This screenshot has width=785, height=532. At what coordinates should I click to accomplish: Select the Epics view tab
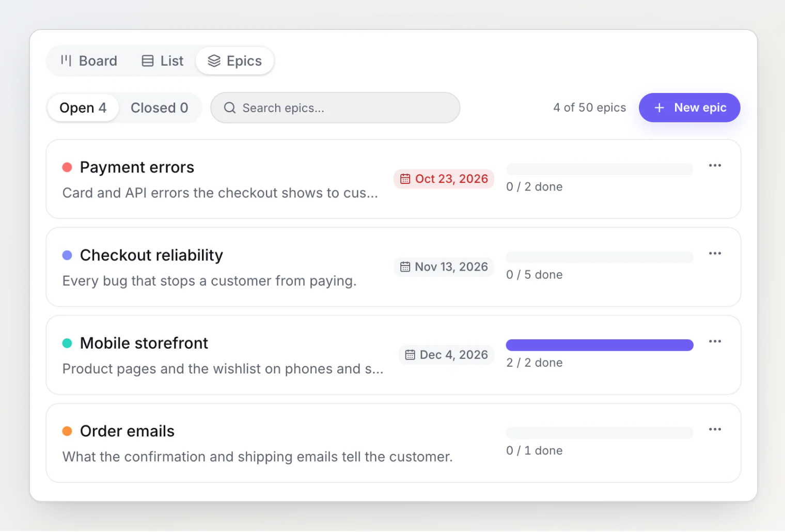coord(235,61)
